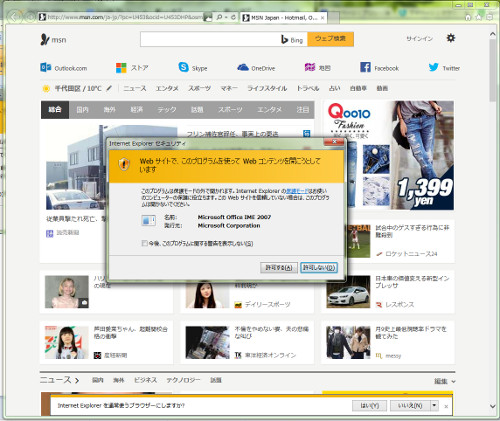Viewport: 500px width, 421px height.
Task: Click the refresh icon in address bar
Action: point(233,17)
